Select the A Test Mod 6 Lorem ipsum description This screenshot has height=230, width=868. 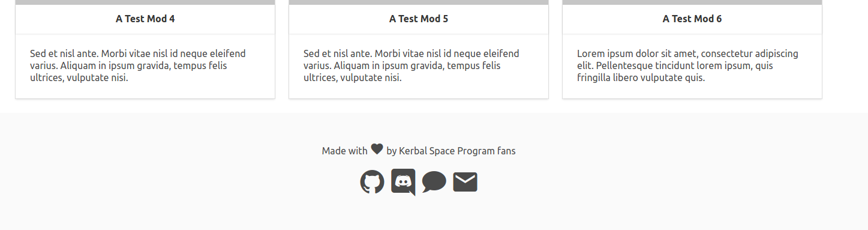click(687, 65)
